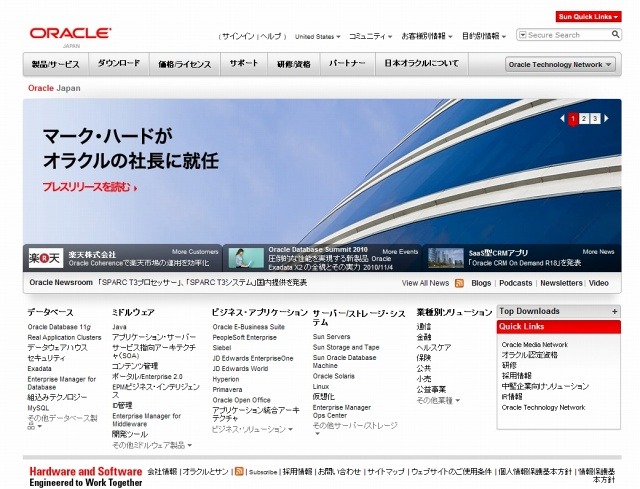This screenshot has height=489, width=640.
Task: Open Video link
Action: coord(598,283)
